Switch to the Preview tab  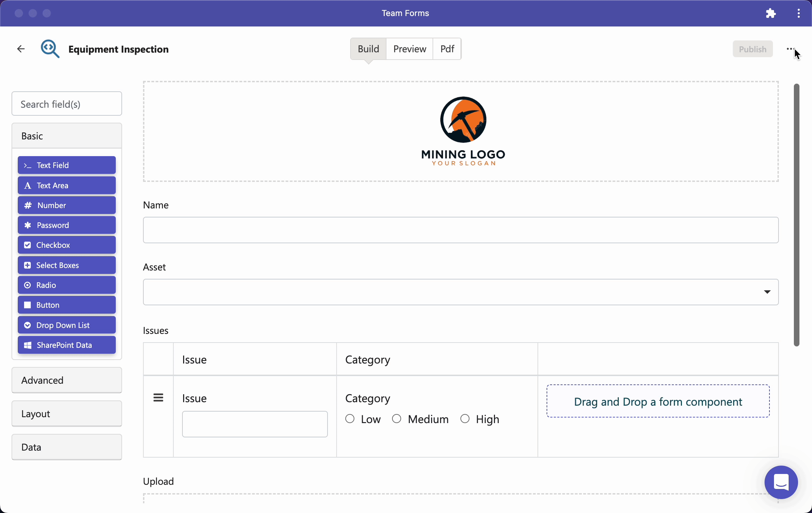[x=409, y=49]
